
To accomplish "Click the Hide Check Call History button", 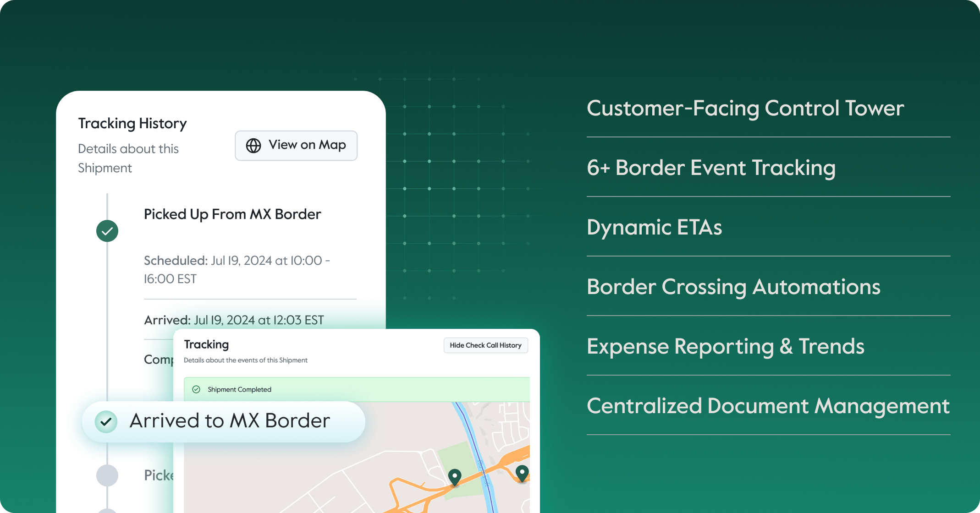I will click(x=485, y=345).
